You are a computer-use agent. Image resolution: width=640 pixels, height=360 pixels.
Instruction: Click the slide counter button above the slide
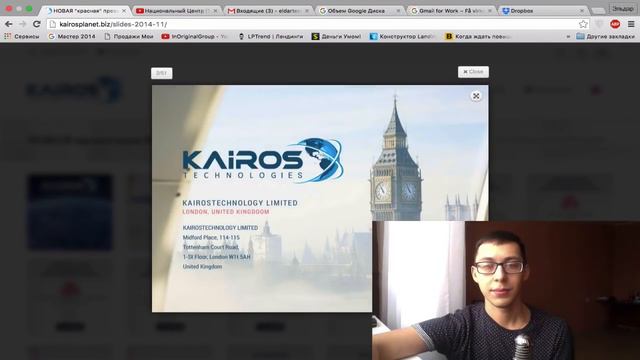(x=162, y=73)
